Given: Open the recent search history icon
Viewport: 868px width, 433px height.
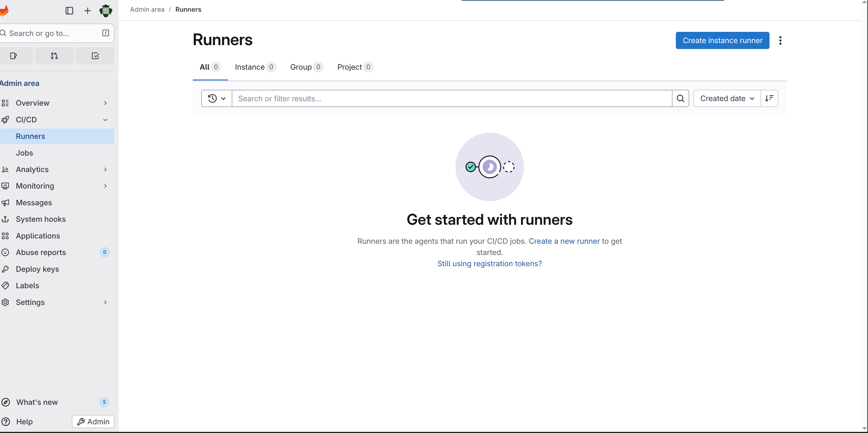Looking at the screenshot, I should click(216, 98).
